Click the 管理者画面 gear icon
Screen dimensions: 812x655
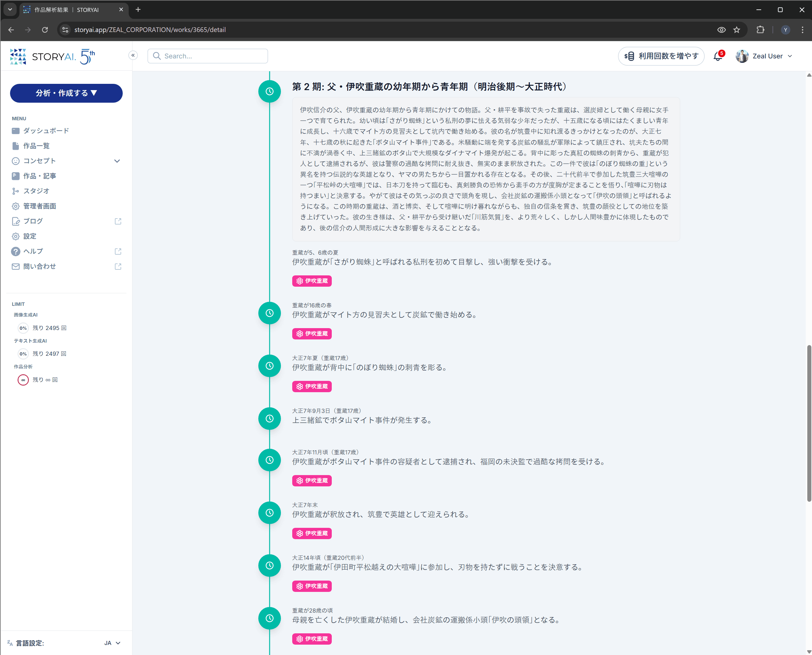coord(15,206)
